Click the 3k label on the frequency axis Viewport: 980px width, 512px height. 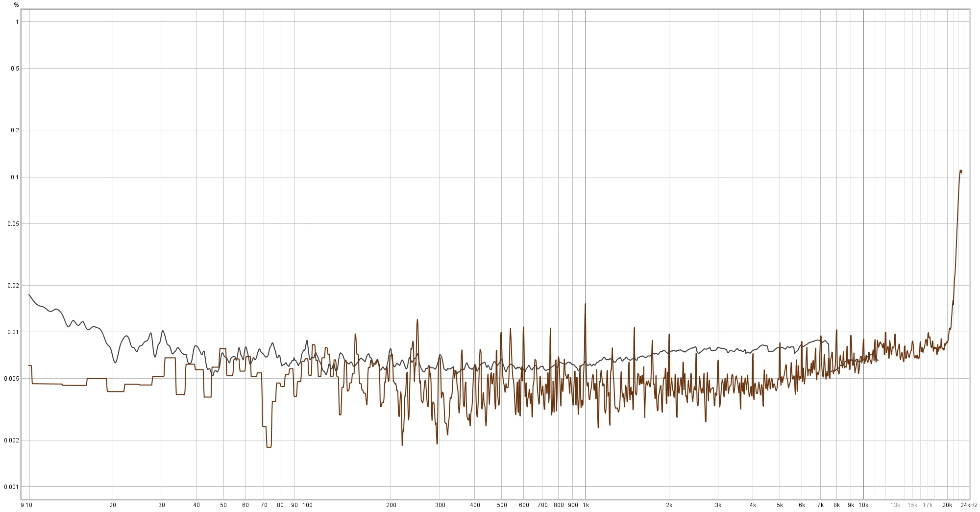pos(718,505)
